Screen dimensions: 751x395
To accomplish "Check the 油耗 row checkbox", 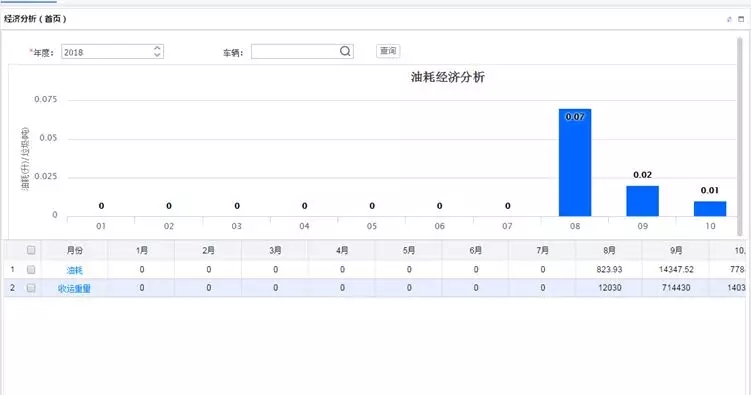I will tap(31, 270).
